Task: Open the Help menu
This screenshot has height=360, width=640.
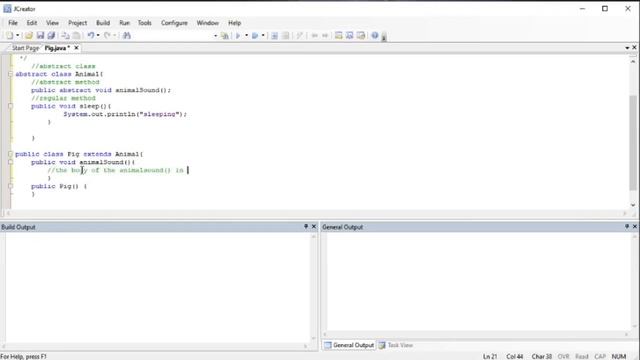Action: (x=234, y=23)
